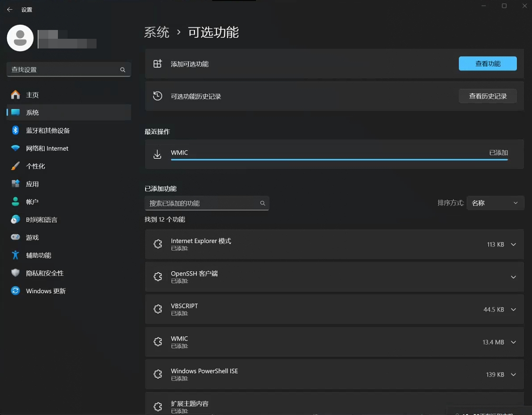
Task: Click the 最近操作 section heading
Action: click(x=157, y=132)
